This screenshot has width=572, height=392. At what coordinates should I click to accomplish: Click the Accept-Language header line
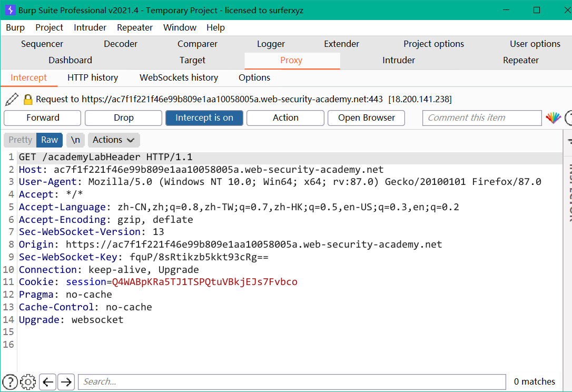coord(239,207)
